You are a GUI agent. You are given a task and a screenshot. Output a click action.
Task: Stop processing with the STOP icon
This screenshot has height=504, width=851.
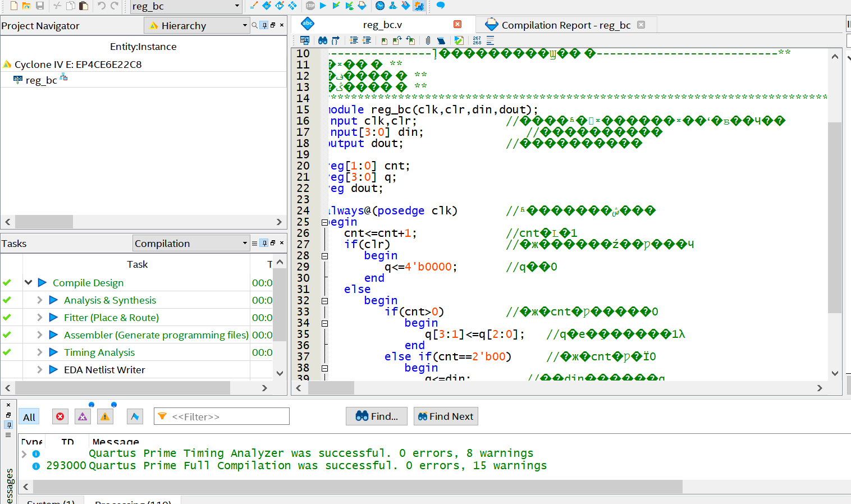[310, 6]
